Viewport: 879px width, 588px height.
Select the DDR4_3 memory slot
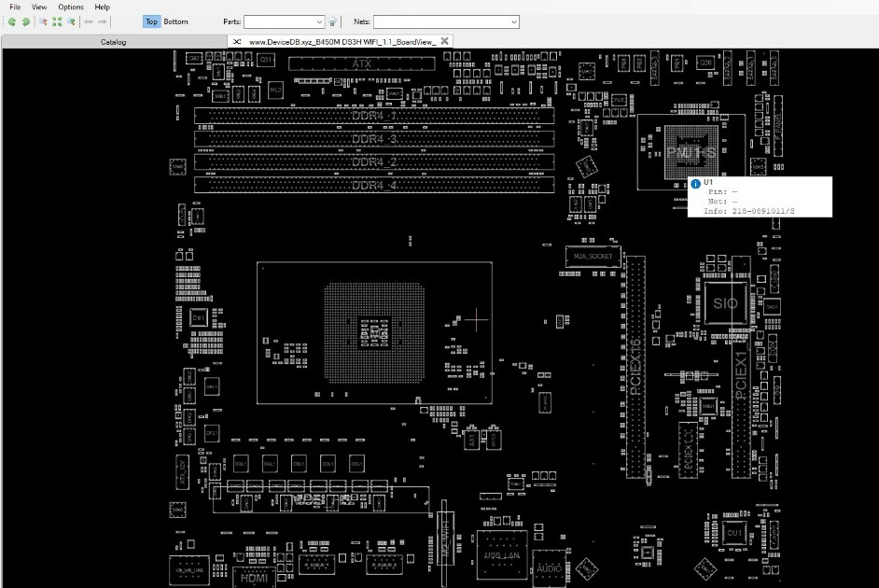(374, 139)
